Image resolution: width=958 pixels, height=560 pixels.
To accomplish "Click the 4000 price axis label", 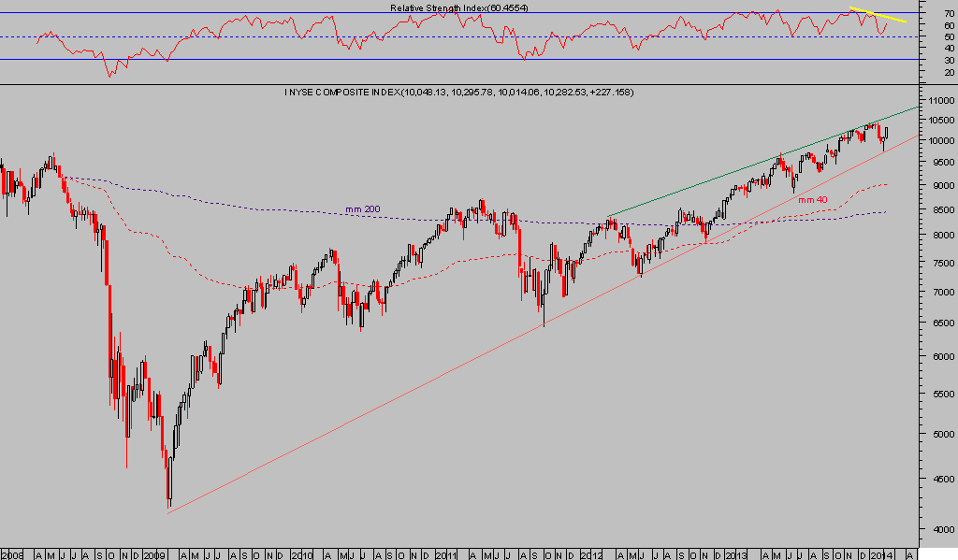I will tap(938, 529).
